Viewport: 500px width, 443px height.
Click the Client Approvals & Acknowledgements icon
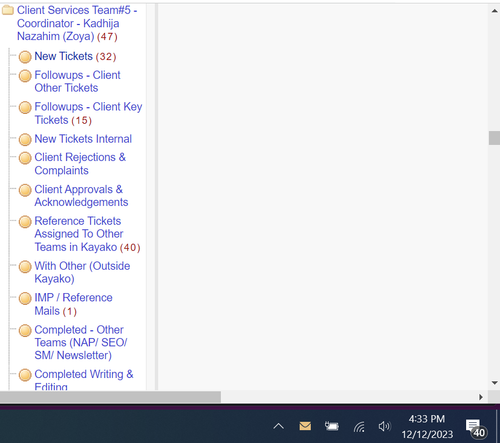click(x=25, y=190)
